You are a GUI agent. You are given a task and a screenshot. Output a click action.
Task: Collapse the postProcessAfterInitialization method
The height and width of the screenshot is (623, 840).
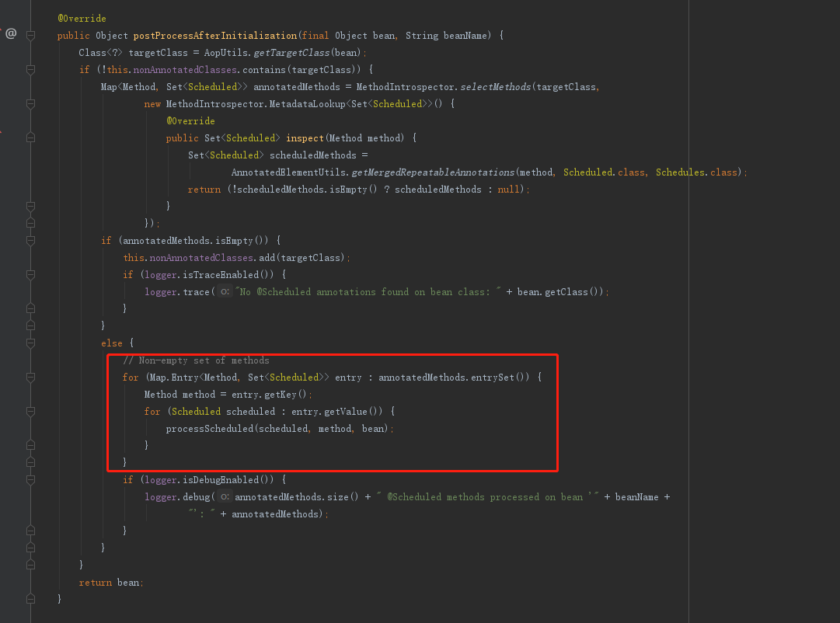pos(30,35)
